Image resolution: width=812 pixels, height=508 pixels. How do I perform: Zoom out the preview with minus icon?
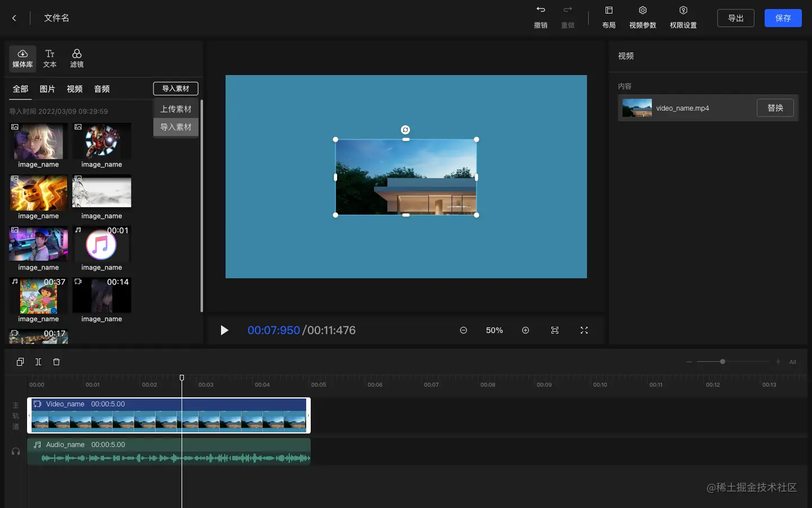coord(464,330)
